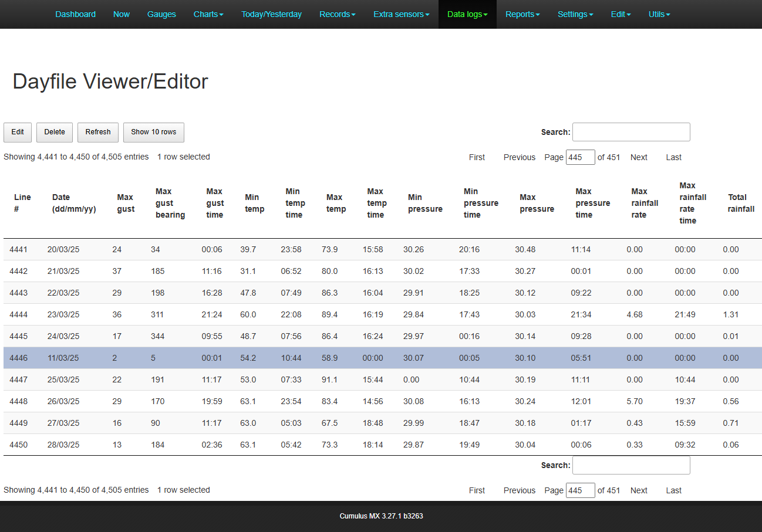
Task: Click the Edit button above the table
Action: (x=18, y=132)
